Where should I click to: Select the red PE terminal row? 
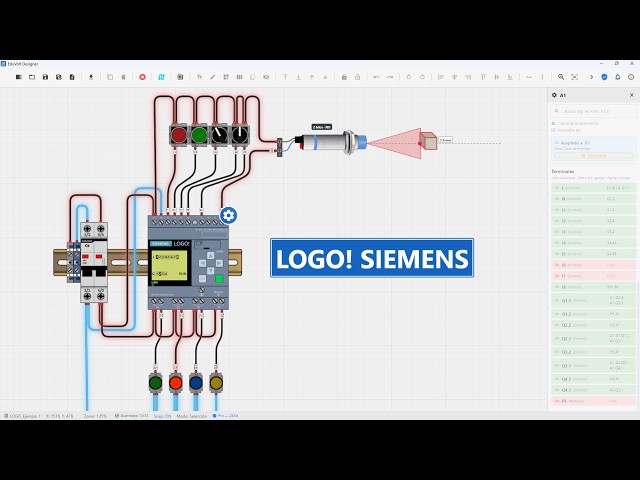click(x=593, y=401)
